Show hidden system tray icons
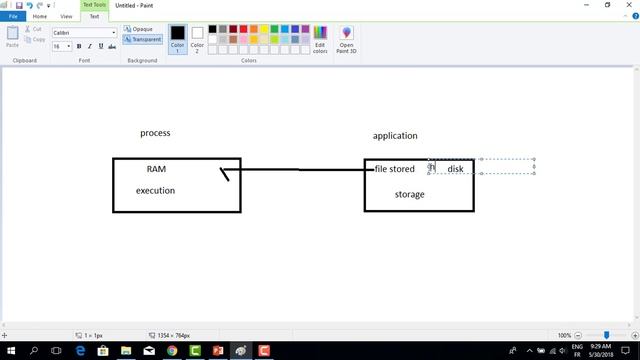 529,351
